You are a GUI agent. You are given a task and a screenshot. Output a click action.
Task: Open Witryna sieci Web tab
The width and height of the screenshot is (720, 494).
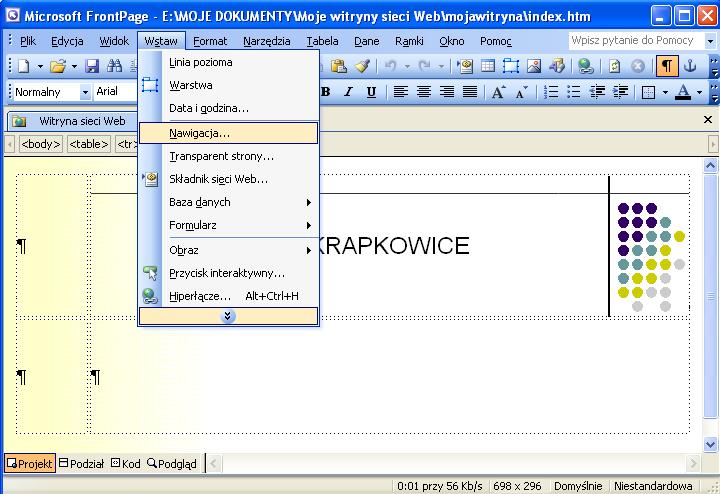click(72, 122)
